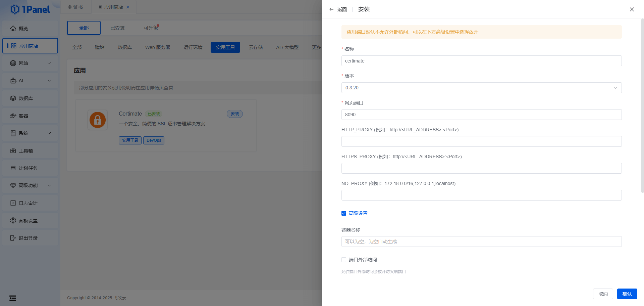
Task: Open the 版本 0.3.20 dropdown
Action: click(481, 88)
